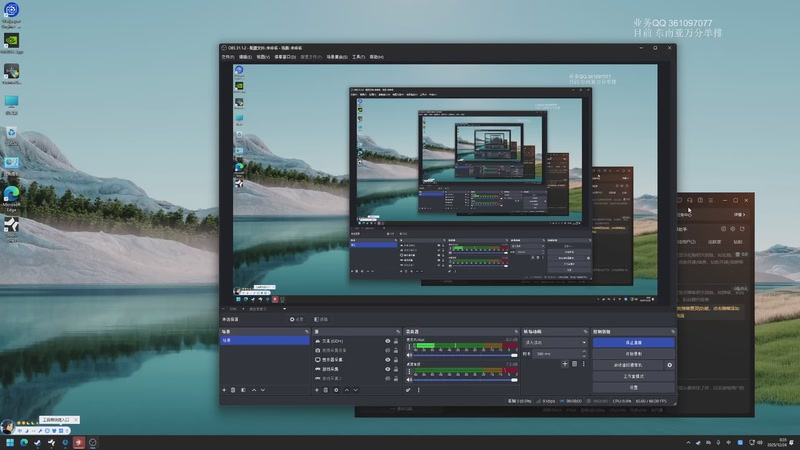This screenshot has width=800, height=450.
Task: Click the 设置 button in Controls panel
Action: tap(633, 387)
